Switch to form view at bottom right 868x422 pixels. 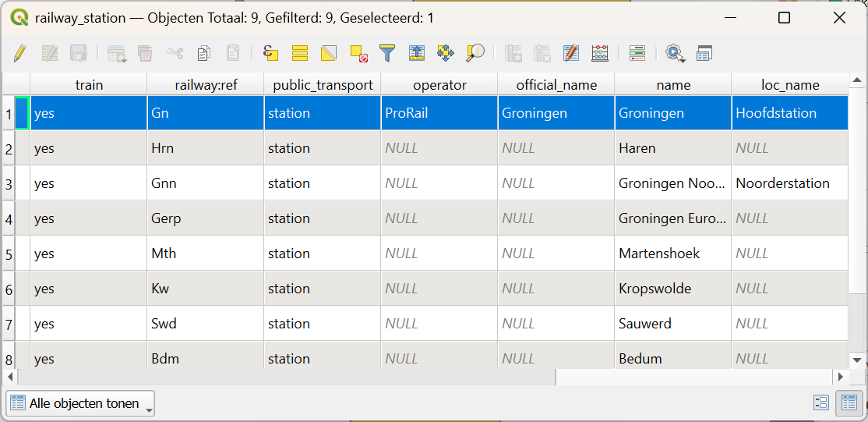[x=820, y=402]
